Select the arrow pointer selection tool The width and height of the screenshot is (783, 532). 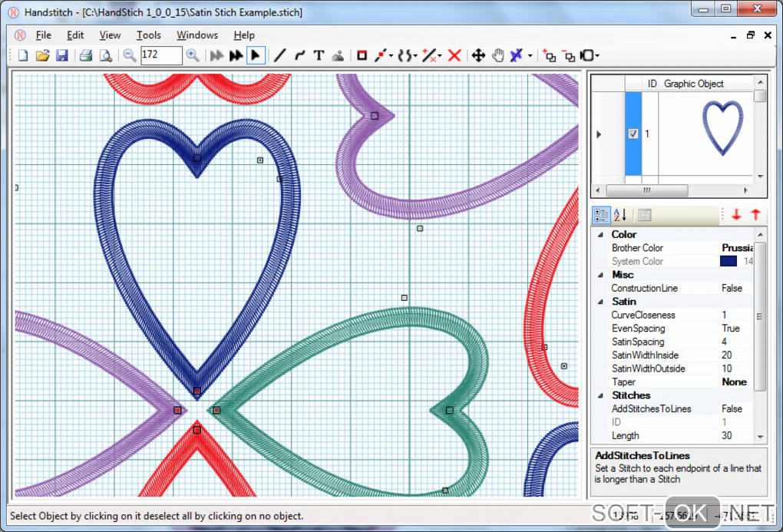pos(256,55)
